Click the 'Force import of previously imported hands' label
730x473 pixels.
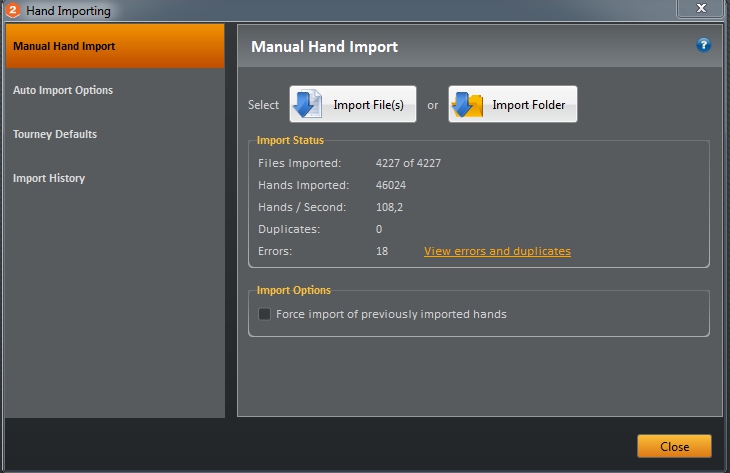(391, 314)
